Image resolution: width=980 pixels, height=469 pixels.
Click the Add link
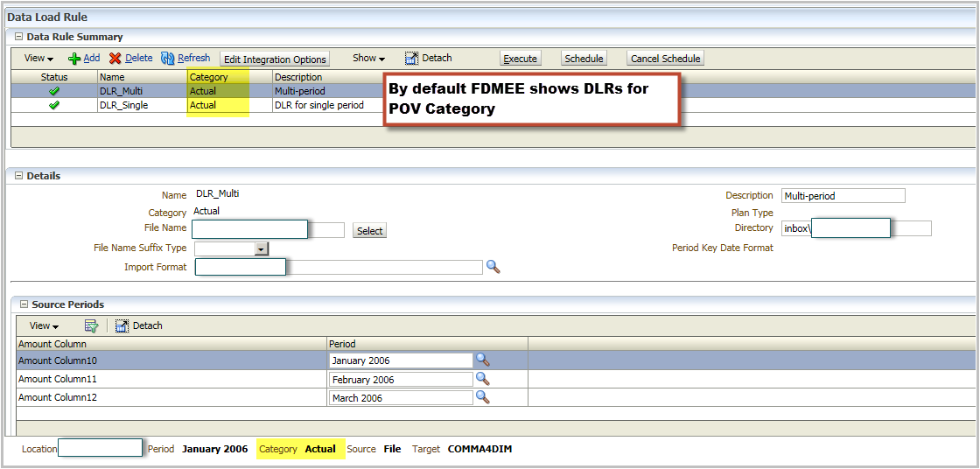point(92,58)
